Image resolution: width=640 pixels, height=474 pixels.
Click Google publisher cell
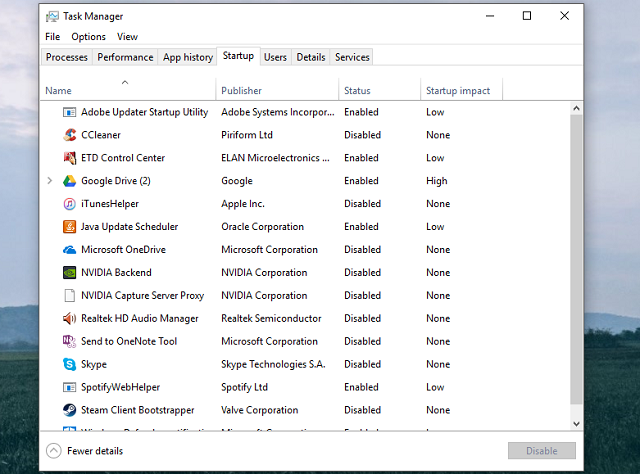[x=237, y=181]
